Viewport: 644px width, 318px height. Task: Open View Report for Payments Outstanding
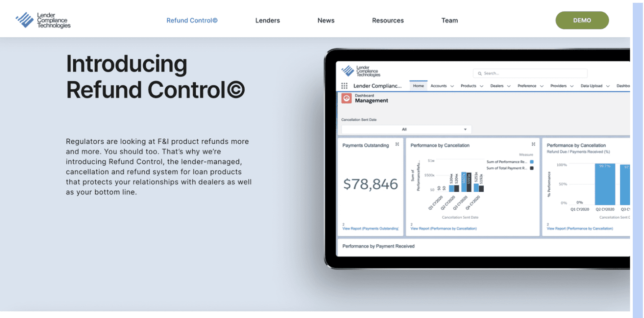point(370,229)
